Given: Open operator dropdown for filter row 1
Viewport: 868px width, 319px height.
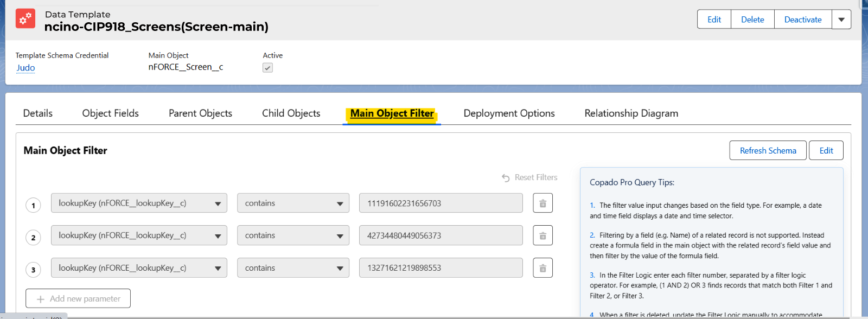Looking at the screenshot, I should click(x=293, y=203).
